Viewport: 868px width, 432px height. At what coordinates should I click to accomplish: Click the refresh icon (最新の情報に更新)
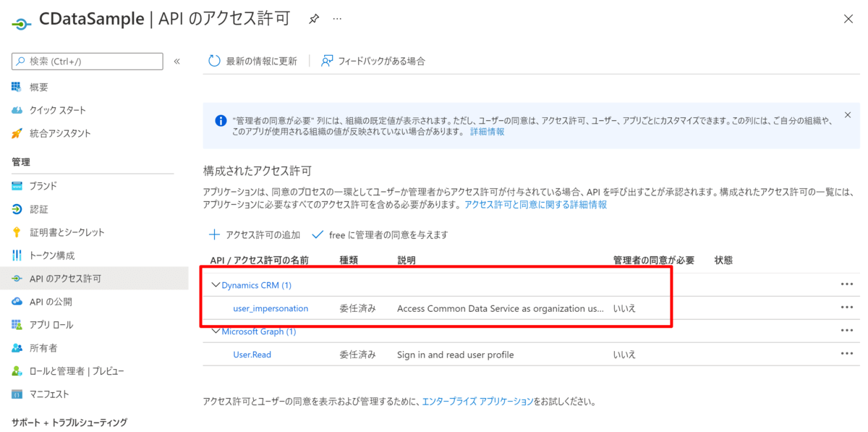(214, 62)
